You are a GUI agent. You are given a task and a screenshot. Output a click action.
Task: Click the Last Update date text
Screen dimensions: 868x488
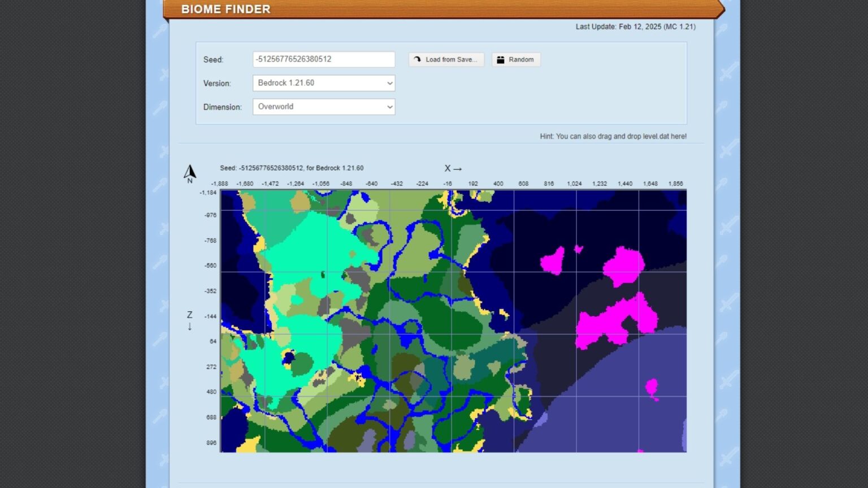pos(635,27)
